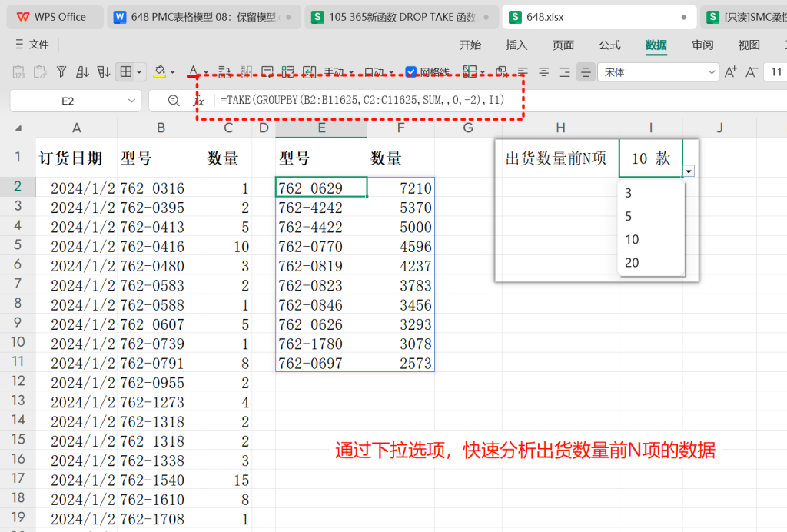Image resolution: width=787 pixels, height=532 pixels.
Task: Click the zoom magnifier icon in formula bar
Action: 174,101
